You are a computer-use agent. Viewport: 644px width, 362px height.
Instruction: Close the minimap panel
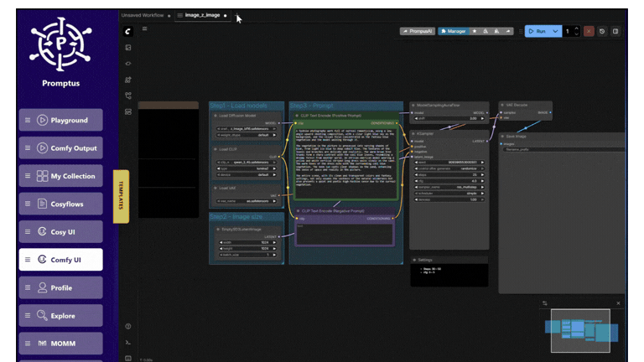618,303
